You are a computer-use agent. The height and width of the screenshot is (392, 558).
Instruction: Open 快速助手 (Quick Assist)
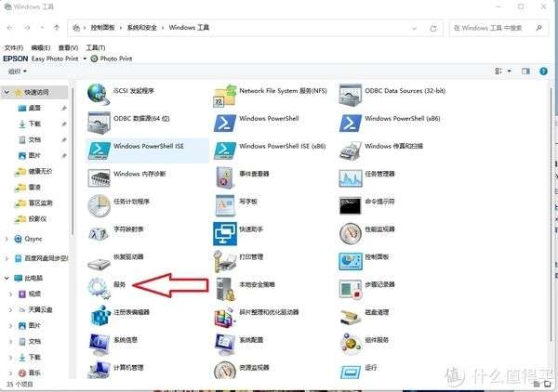click(238, 233)
